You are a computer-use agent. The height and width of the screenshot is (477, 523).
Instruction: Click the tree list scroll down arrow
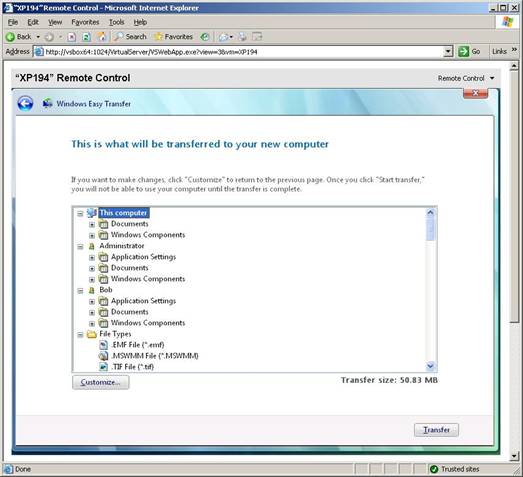[430, 366]
